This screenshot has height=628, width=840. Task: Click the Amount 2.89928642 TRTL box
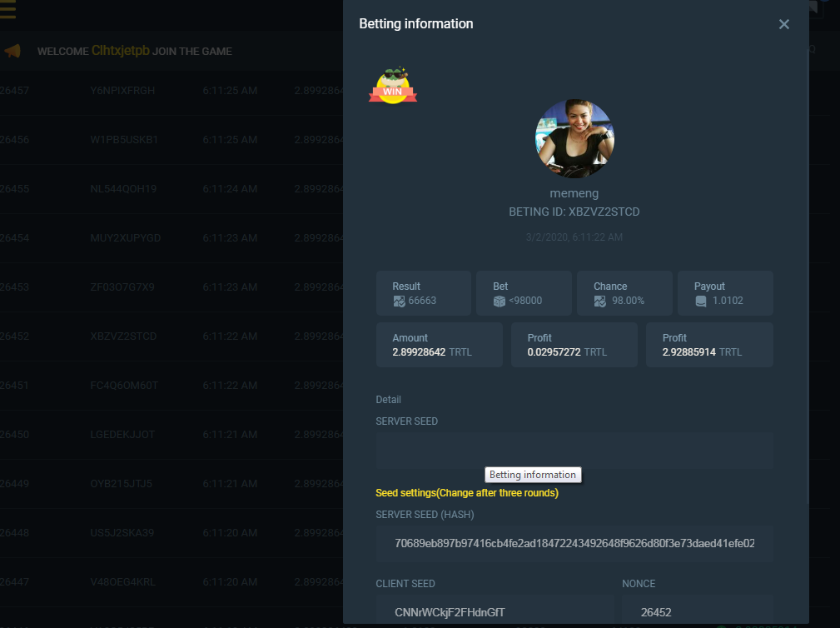440,345
